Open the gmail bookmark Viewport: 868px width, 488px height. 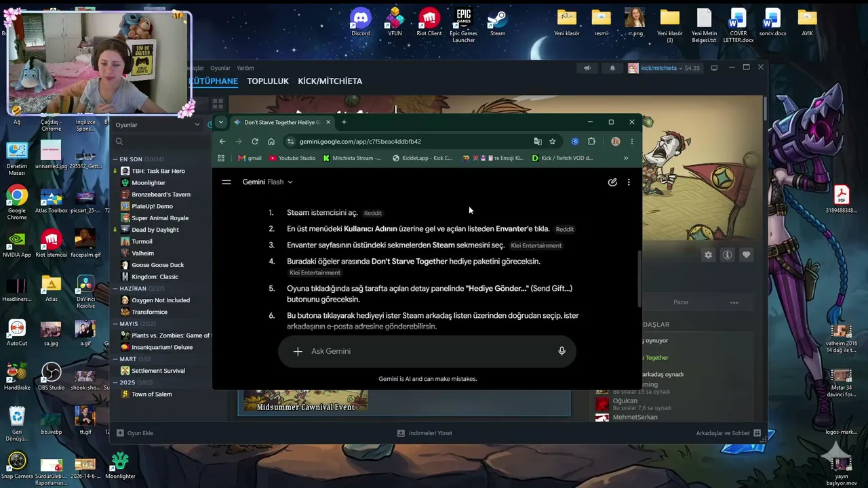250,158
